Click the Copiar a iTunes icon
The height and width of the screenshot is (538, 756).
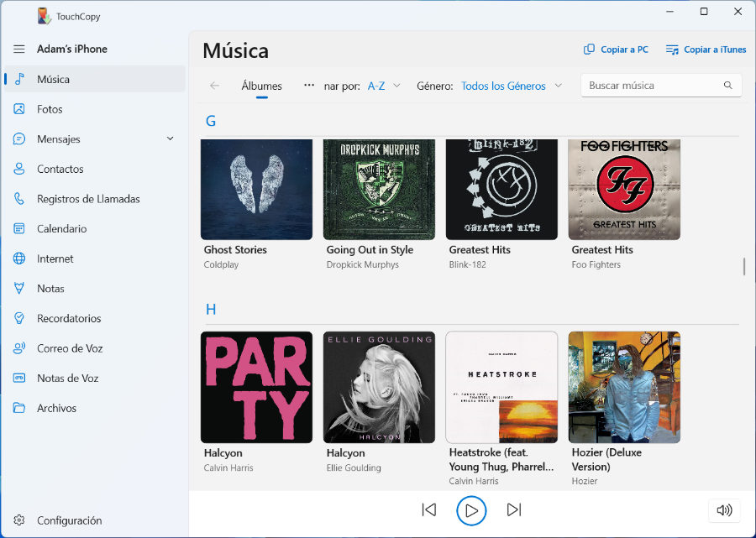coord(672,50)
